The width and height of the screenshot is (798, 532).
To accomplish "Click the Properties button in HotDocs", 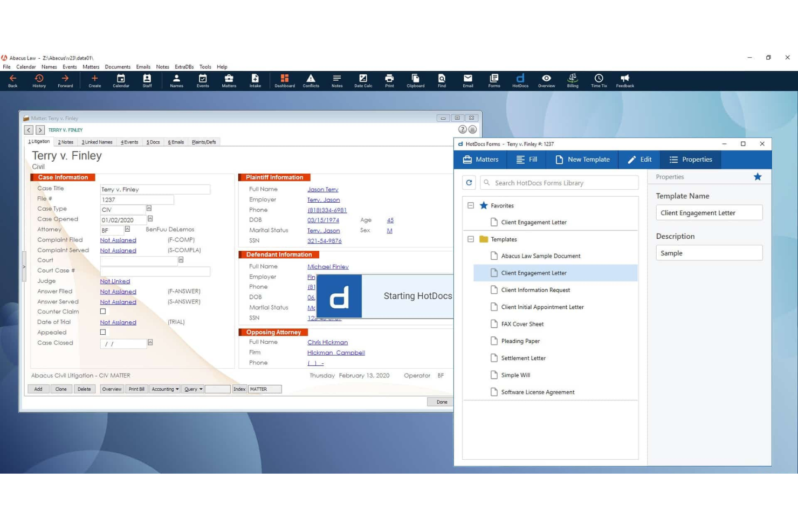I will click(x=691, y=160).
